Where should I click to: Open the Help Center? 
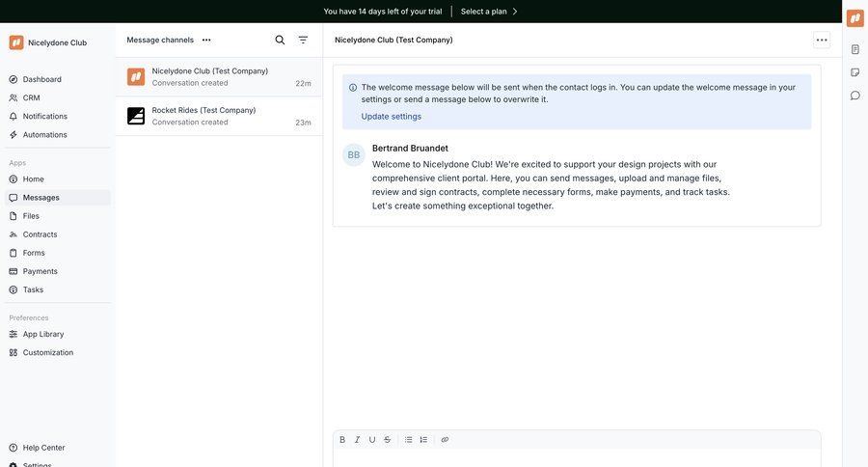pyautogui.click(x=58, y=448)
